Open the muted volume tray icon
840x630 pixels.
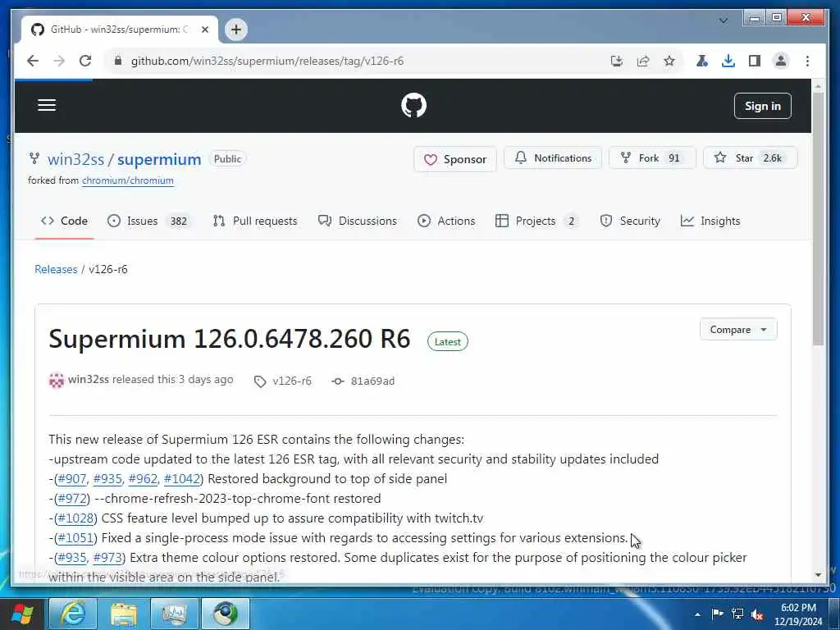coord(757,614)
